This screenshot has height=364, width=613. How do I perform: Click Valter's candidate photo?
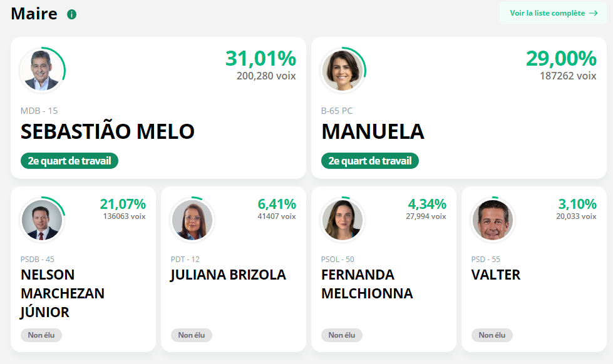(x=492, y=220)
